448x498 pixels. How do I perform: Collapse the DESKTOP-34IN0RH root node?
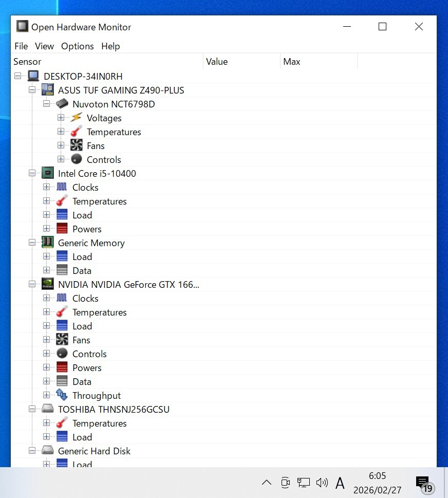coord(18,76)
